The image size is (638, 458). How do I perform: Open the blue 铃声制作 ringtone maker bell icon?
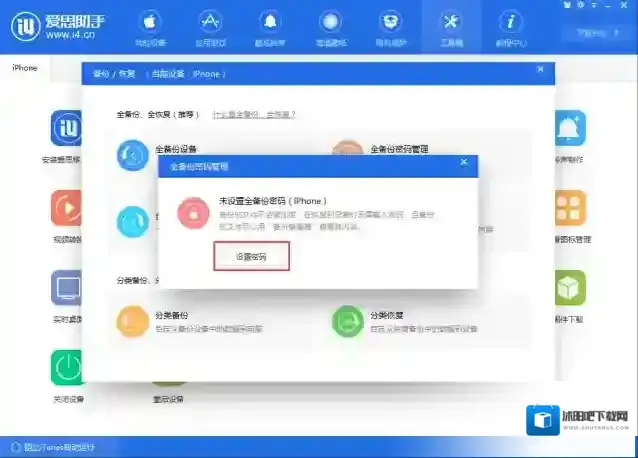570,128
